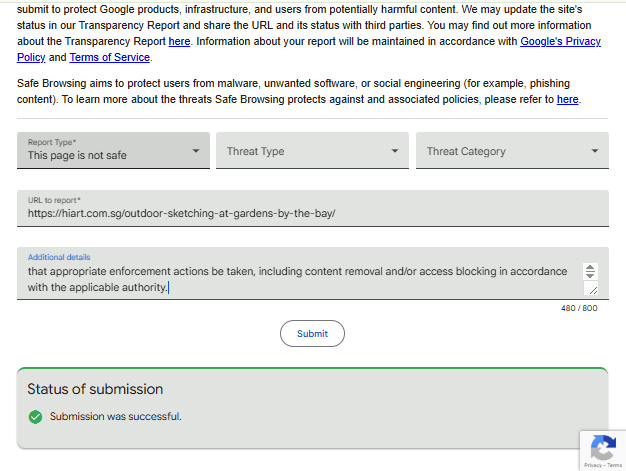This screenshot has width=626, height=471.
Task: Open the Transparency Report 'here' link
Action: (179, 42)
